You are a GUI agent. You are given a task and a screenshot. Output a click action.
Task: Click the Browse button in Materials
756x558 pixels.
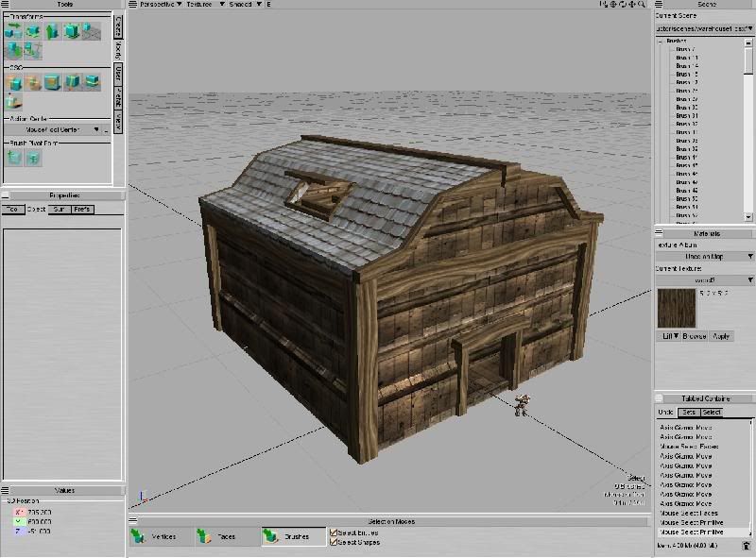pos(696,335)
